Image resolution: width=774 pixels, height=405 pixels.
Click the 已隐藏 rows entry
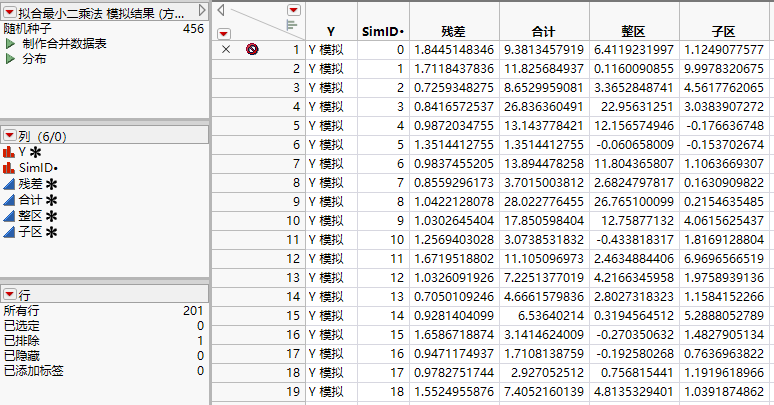click(104, 356)
